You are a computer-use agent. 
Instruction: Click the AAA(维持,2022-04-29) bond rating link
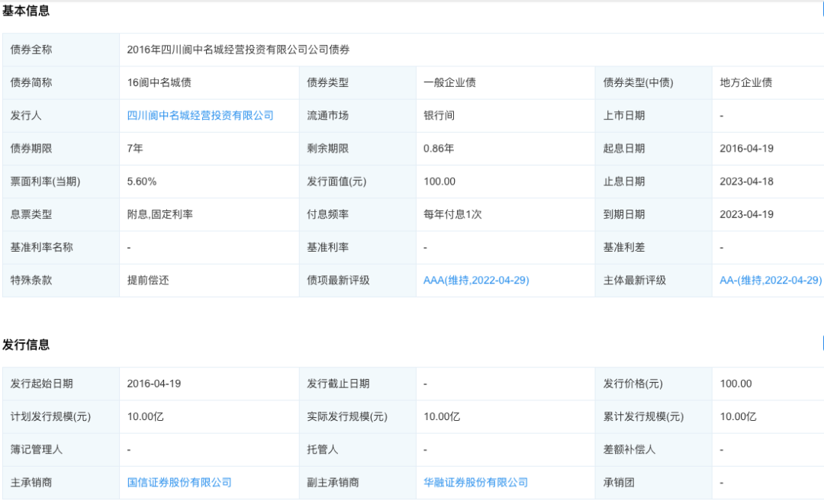(476, 281)
